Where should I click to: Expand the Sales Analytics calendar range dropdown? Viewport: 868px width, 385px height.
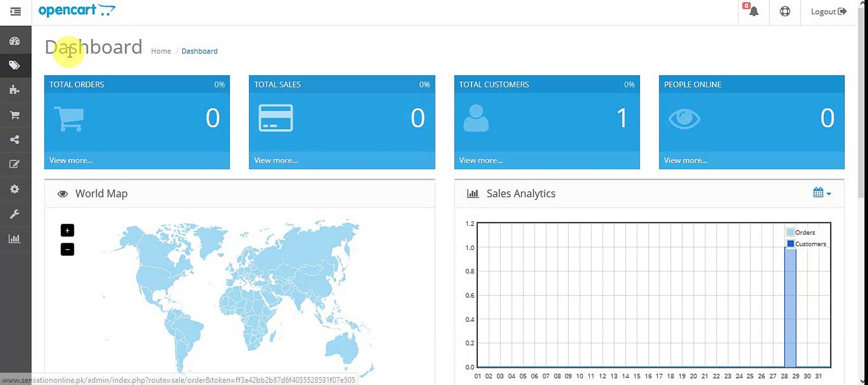point(821,193)
